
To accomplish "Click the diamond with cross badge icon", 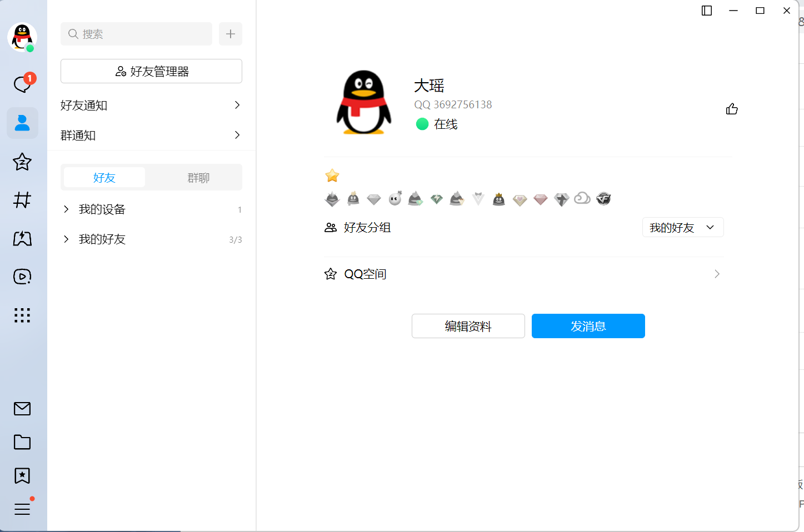I will click(562, 199).
